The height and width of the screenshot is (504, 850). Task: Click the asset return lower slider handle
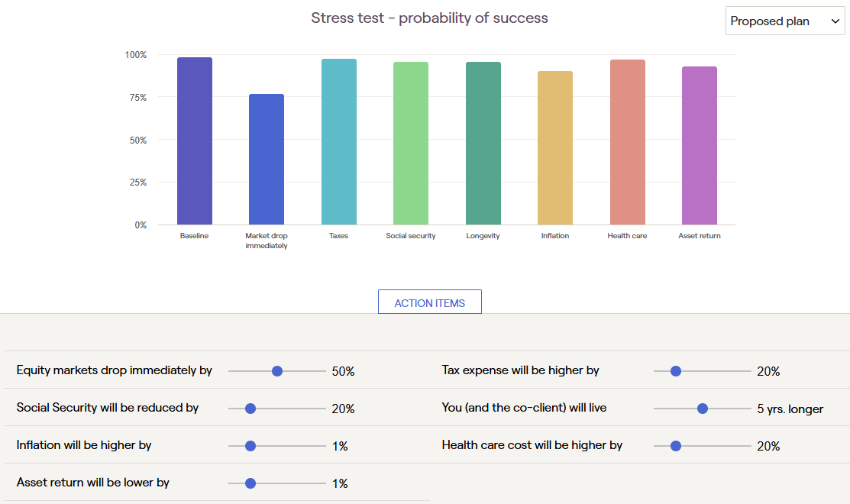tap(250, 483)
